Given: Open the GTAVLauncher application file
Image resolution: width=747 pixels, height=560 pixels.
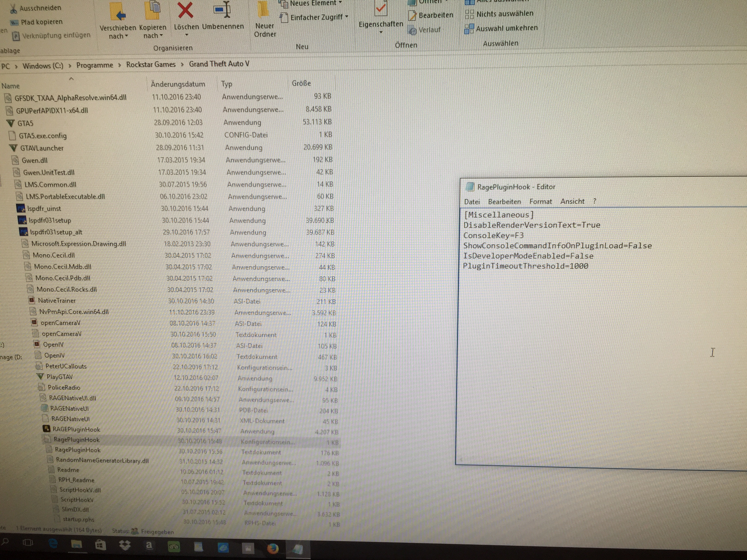Looking at the screenshot, I should 42,148.
